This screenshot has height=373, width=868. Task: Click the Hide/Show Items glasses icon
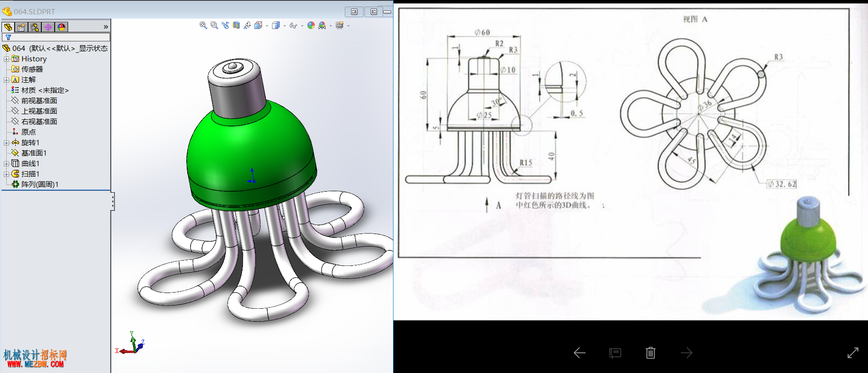pyautogui.click(x=293, y=26)
